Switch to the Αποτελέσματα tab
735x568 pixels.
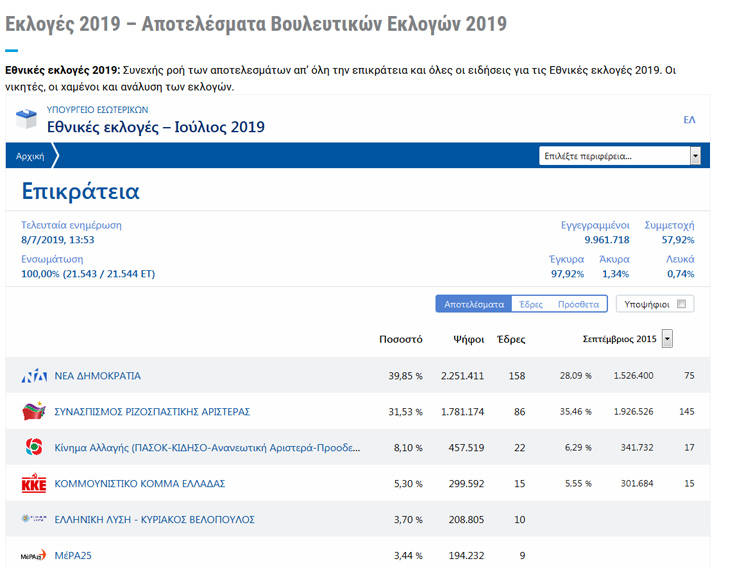(x=473, y=304)
